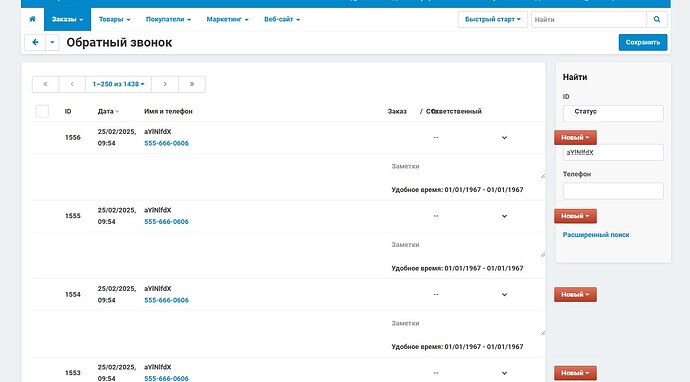Change Новый status for request 1554
690x382 pixels.
[575, 294]
